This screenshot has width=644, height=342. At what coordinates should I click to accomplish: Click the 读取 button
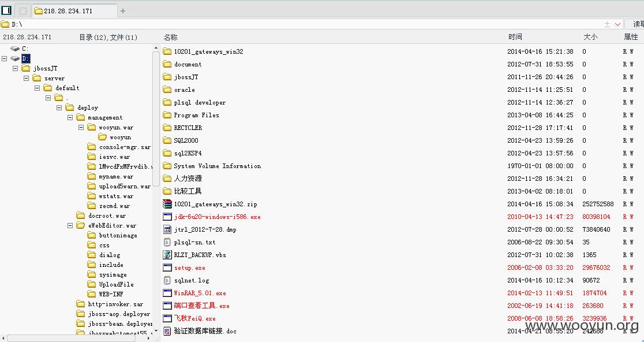coord(635,24)
